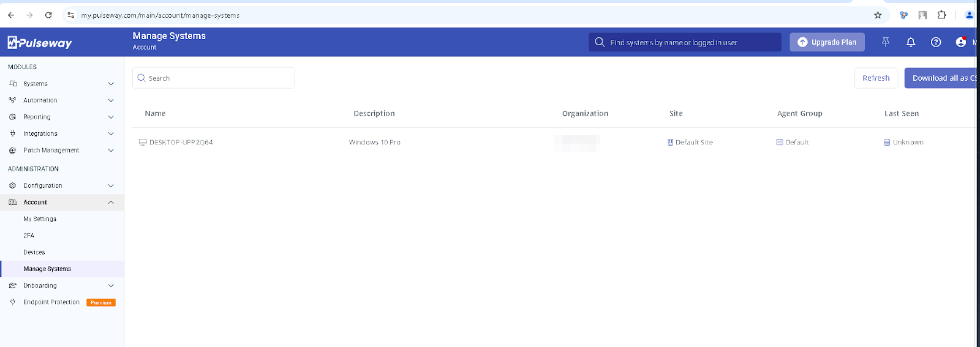Click the computer icon beside DESKTOP-UPP2Q64
The image size is (980, 347).
143,142
